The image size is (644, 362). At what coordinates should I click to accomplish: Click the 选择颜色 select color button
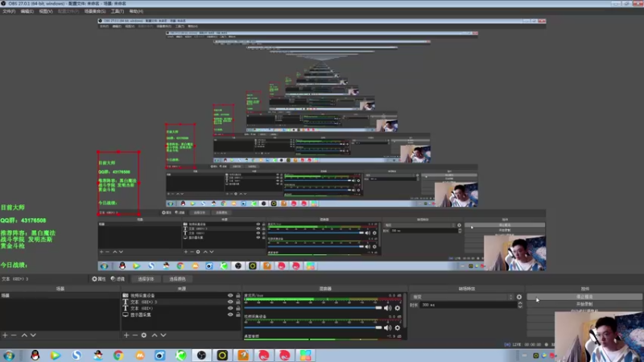[177, 278]
